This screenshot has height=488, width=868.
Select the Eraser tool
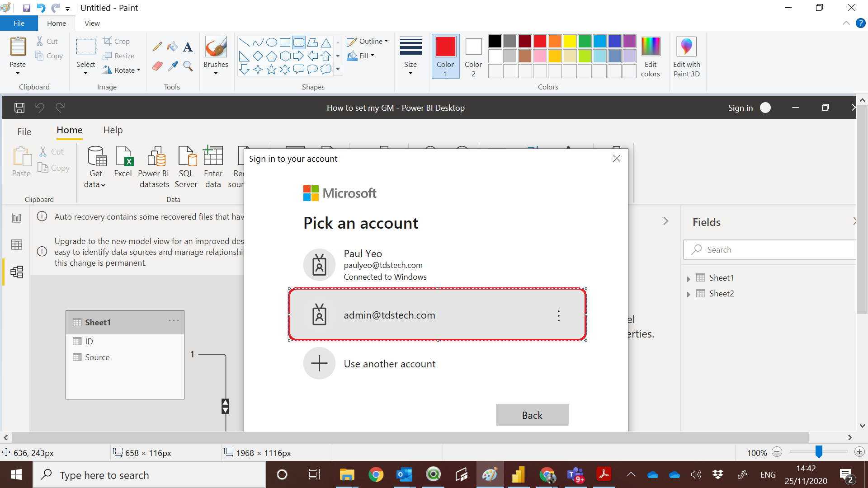coord(157,66)
